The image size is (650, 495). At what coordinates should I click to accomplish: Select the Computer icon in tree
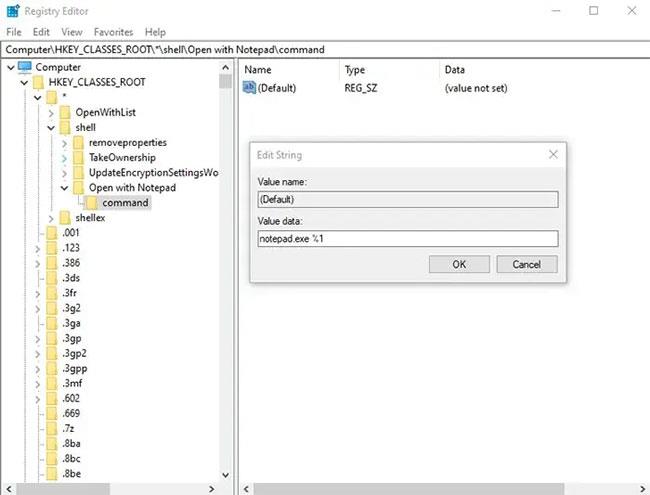coord(25,67)
